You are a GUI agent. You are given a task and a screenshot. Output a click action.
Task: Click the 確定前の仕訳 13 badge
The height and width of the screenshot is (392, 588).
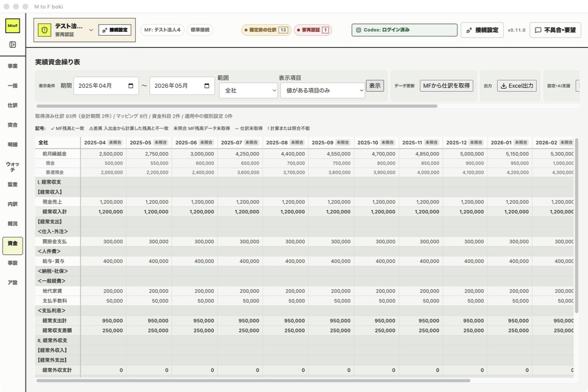click(x=266, y=30)
